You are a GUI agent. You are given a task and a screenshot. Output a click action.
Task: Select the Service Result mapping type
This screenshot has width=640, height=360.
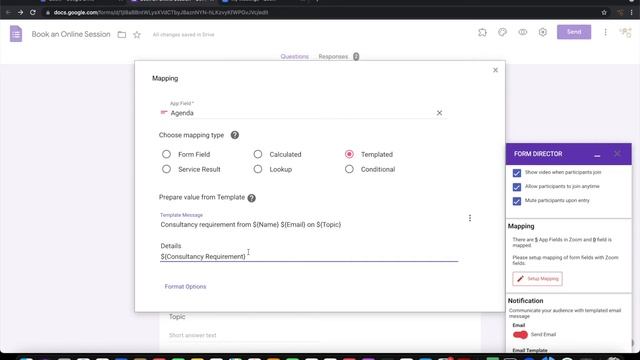[166, 169]
